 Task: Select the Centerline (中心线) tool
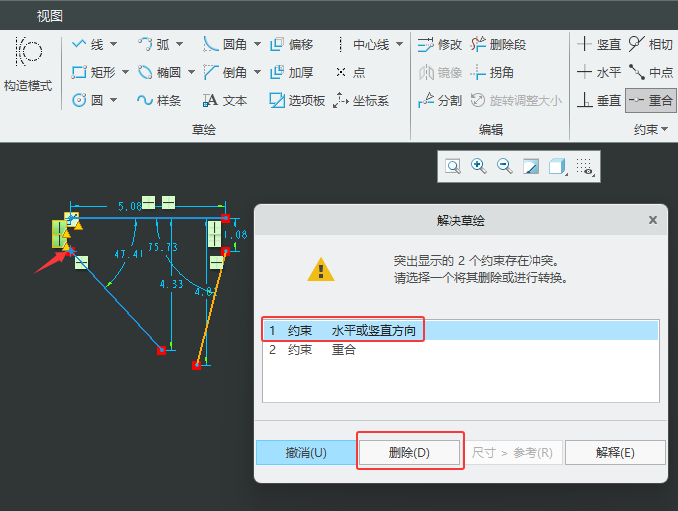point(362,44)
